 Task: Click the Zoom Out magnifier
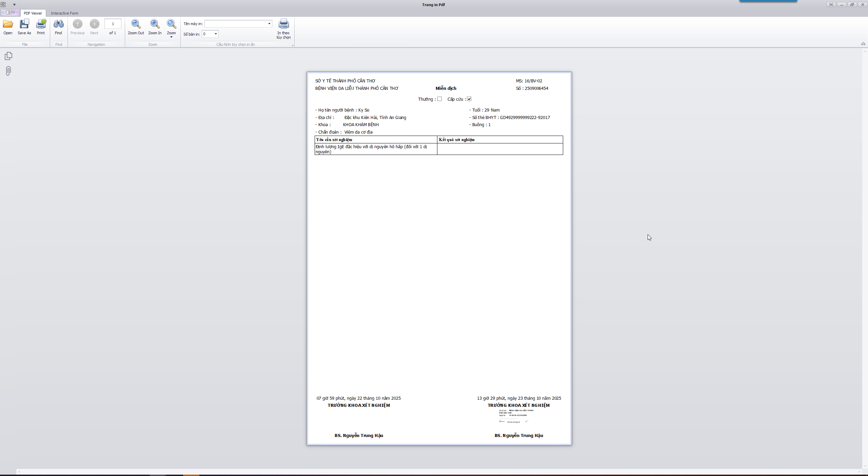pos(136,24)
